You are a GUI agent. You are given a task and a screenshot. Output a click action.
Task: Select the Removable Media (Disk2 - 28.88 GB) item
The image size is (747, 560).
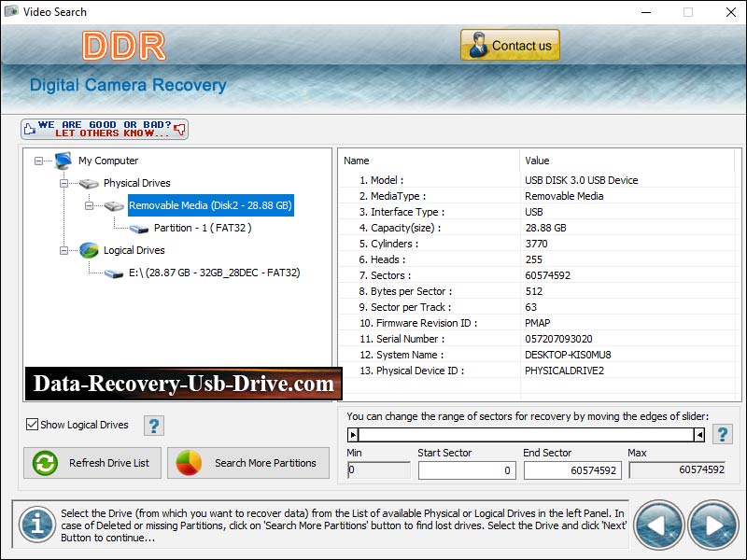(x=211, y=205)
